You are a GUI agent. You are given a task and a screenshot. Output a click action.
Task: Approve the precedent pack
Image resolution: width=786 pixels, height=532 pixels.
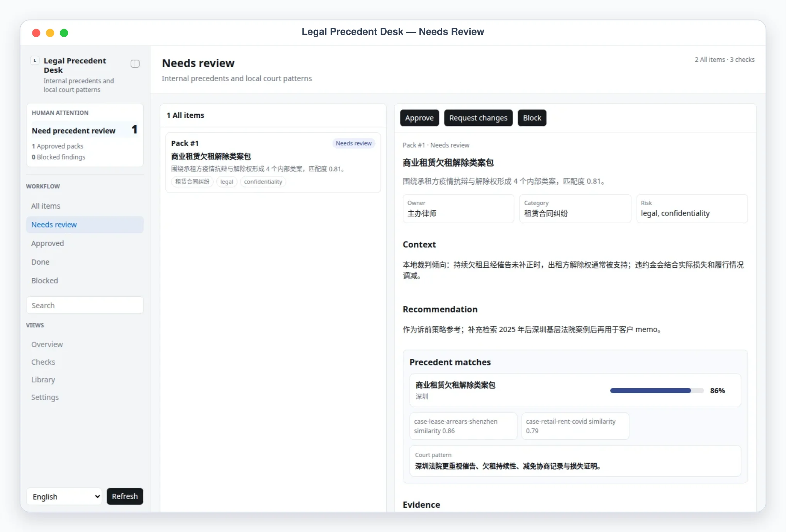[419, 118]
